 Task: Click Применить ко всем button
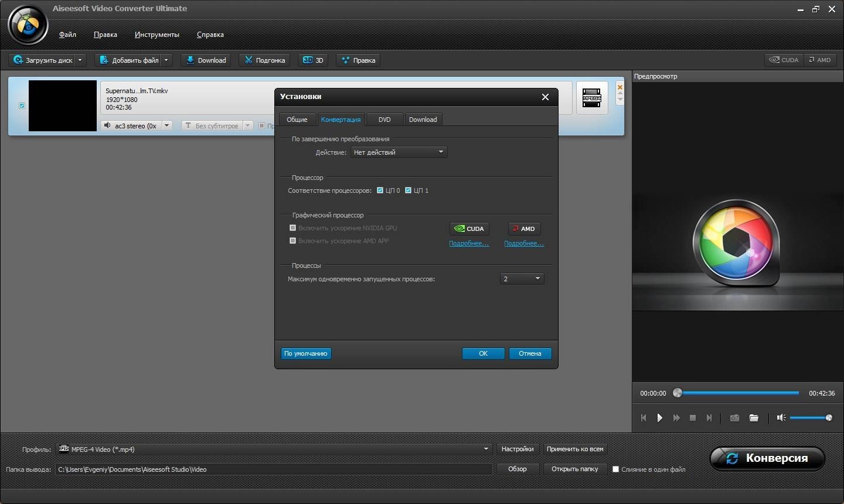tap(575, 449)
